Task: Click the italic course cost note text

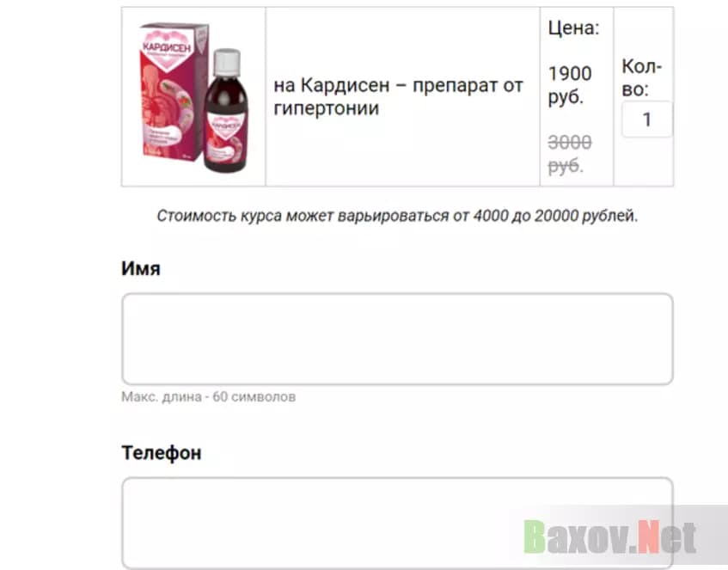Action: click(x=397, y=216)
